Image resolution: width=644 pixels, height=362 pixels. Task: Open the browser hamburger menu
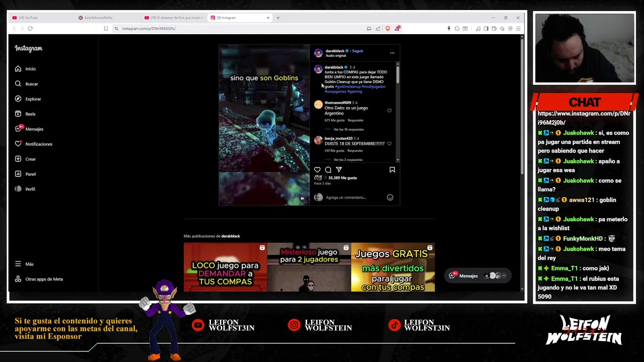point(518,29)
